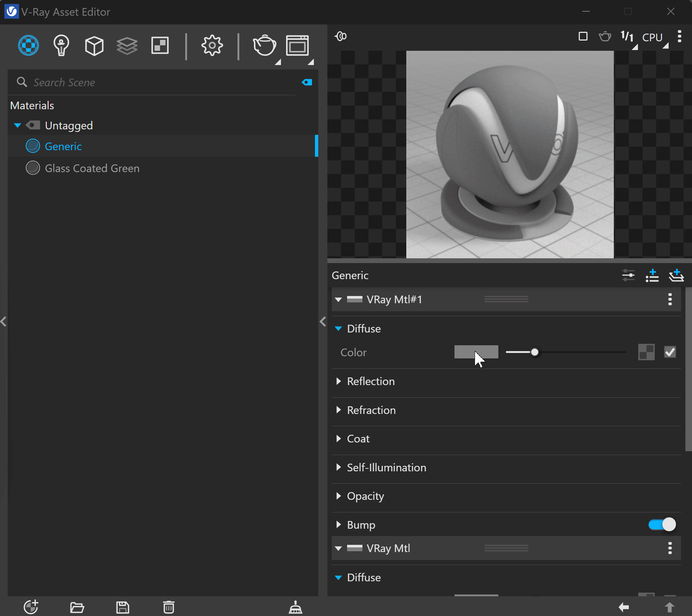Click the Untagged tag icon
Viewport: 692px width, 616px height.
pos(33,125)
